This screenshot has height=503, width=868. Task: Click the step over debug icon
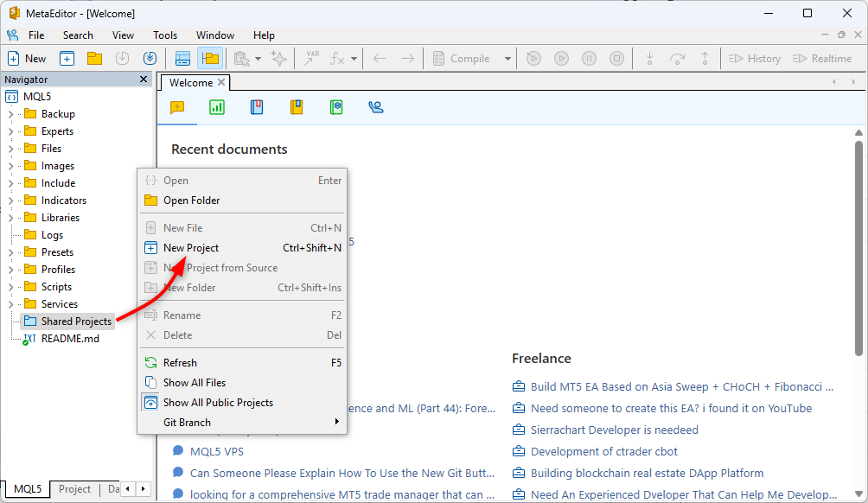pyautogui.click(x=678, y=59)
